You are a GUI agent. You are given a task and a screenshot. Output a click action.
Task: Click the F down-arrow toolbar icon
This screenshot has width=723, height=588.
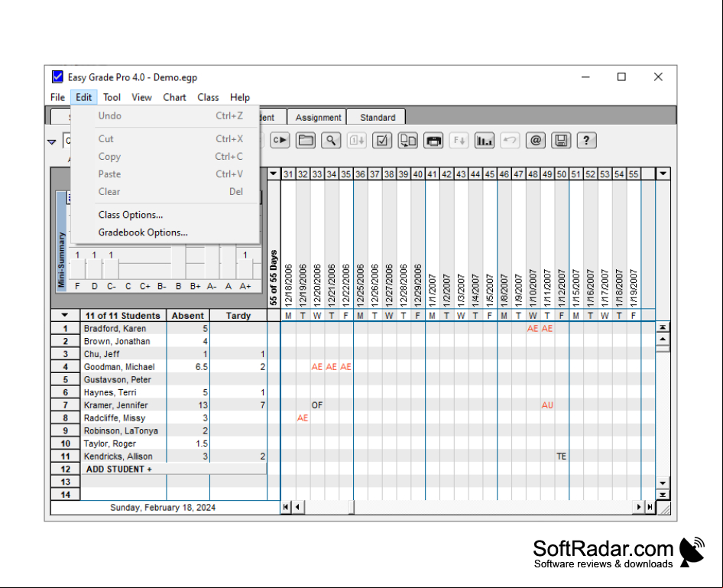coord(459,140)
